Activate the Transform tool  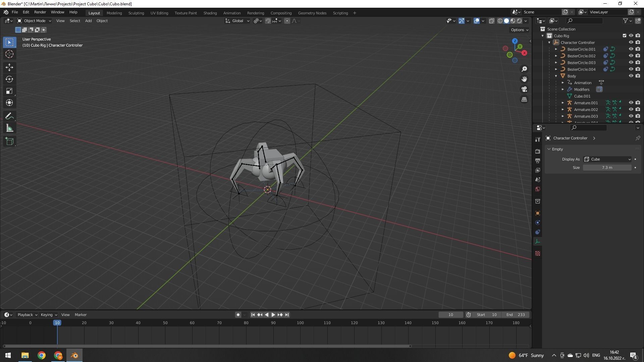[9, 103]
